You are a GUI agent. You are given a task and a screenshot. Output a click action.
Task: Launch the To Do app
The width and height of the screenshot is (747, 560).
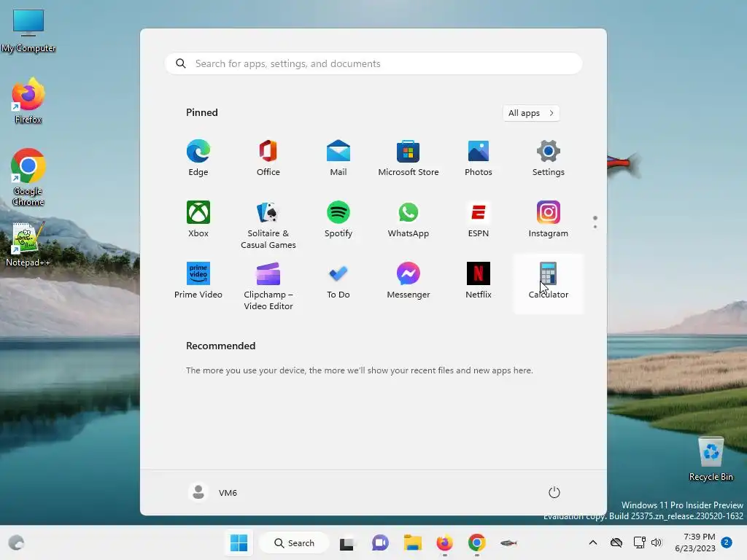tap(338, 281)
